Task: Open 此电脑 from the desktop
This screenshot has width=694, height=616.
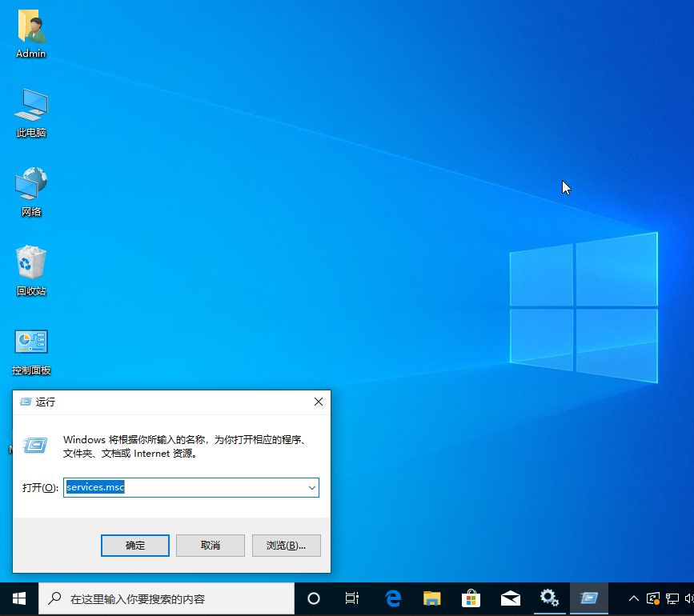Action: click(x=30, y=112)
